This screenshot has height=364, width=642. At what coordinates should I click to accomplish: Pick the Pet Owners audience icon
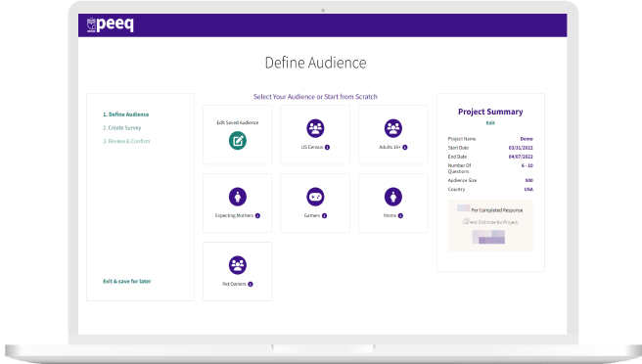coord(238,265)
